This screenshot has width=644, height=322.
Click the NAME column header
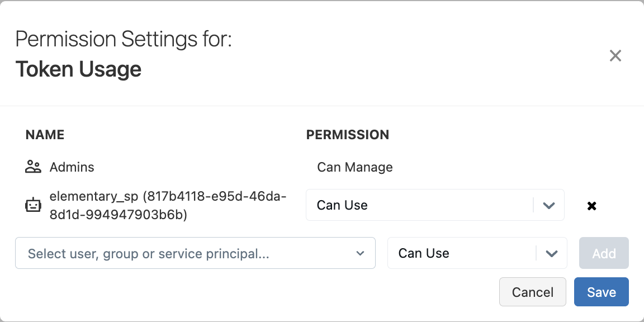tap(45, 135)
